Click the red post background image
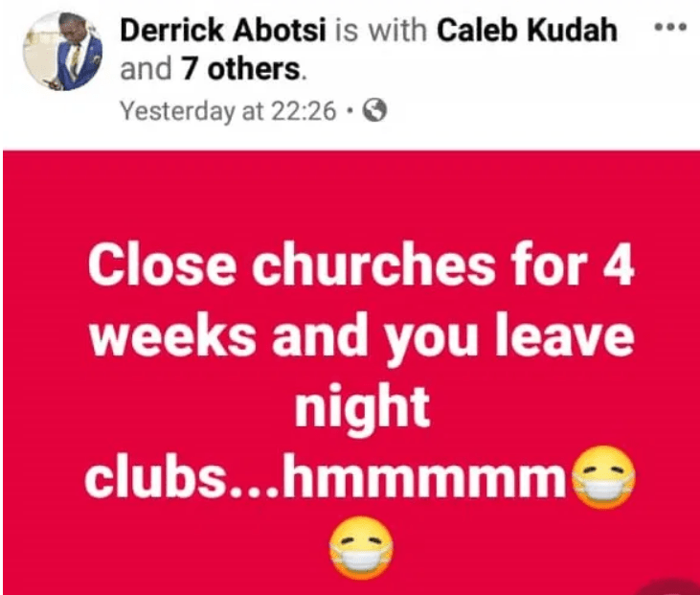700x595 pixels. pos(351,372)
